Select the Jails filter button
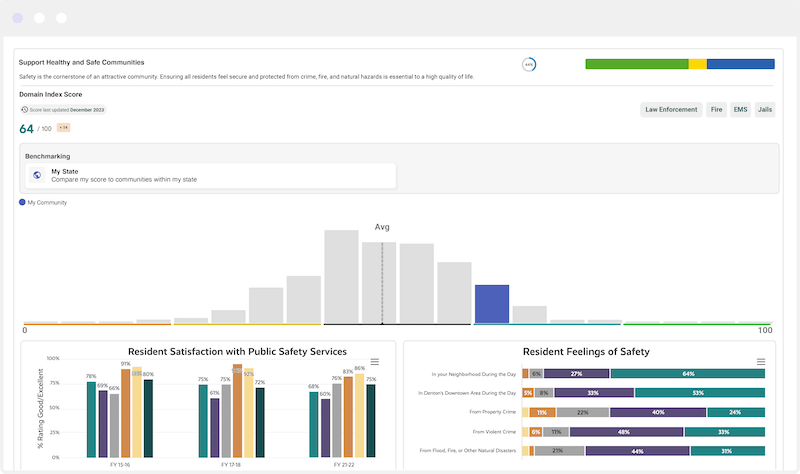This screenshot has width=800, height=474. [765, 110]
